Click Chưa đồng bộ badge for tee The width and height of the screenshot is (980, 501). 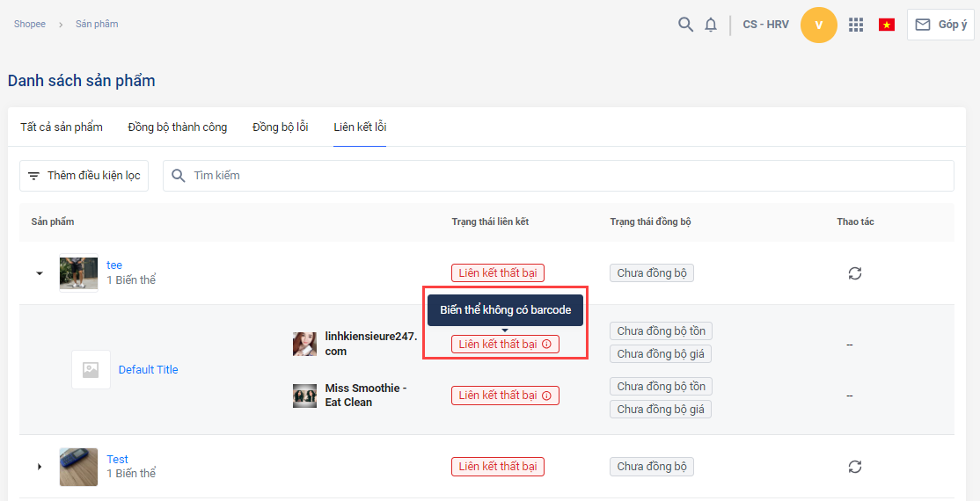point(652,273)
